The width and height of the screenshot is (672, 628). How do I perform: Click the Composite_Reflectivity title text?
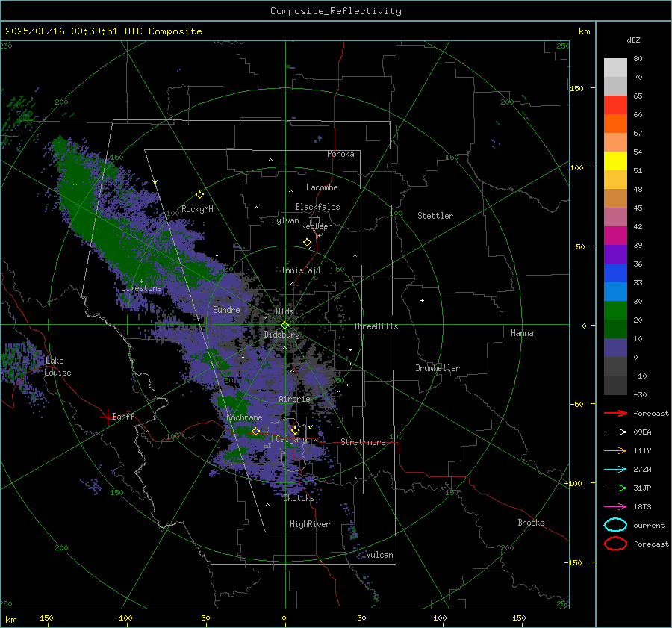pos(336,11)
